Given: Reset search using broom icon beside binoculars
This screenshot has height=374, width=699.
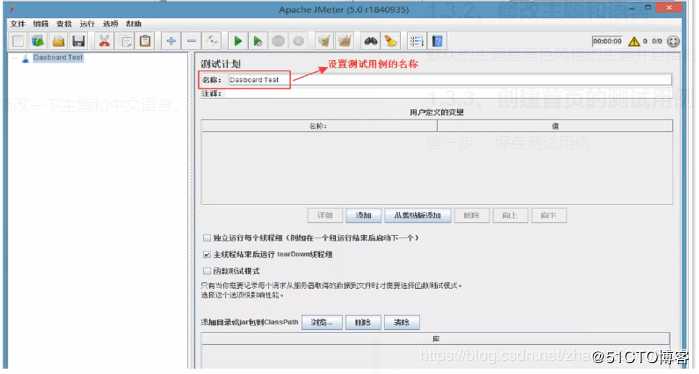Looking at the screenshot, I should pos(391,41).
